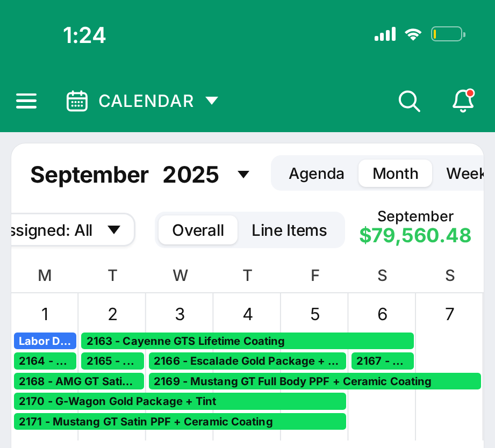Switch to Week view tab
495x448 pixels.
[x=465, y=174]
